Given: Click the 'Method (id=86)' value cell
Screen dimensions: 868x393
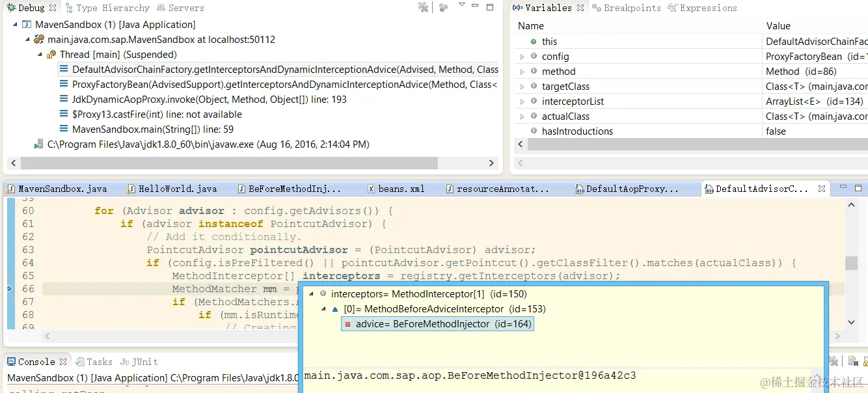Looking at the screenshot, I should [x=801, y=72].
